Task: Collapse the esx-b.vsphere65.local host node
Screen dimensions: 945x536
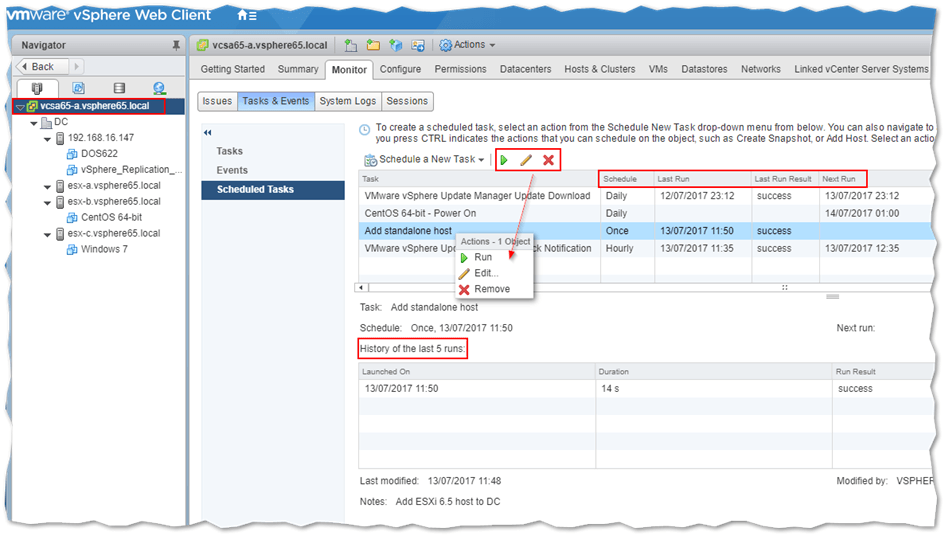Action: coord(47,203)
